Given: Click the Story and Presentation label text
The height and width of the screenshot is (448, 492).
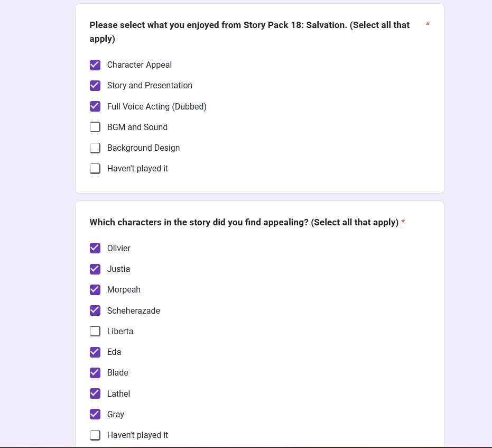Looking at the screenshot, I should click(150, 85).
